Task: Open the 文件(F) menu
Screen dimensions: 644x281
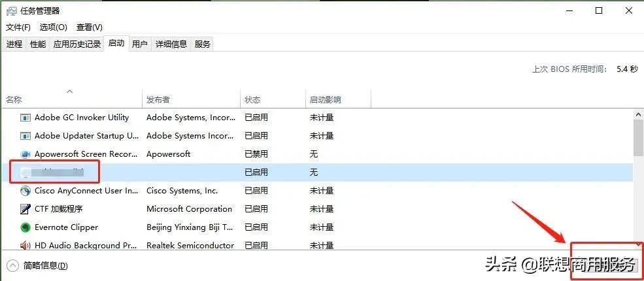Action: pyautogui.click(x=18, y=27)
